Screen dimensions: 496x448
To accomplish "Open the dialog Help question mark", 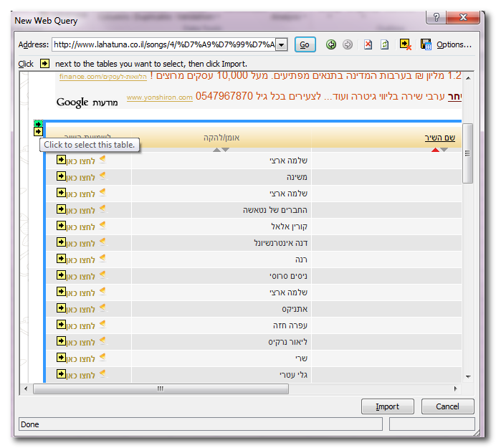I will tap(434, 17).
